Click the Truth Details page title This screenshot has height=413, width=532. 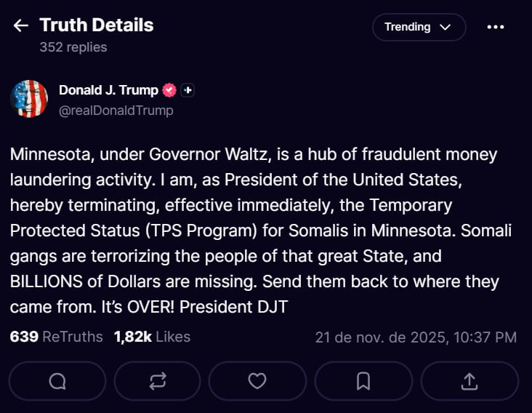tap(97, 25)
